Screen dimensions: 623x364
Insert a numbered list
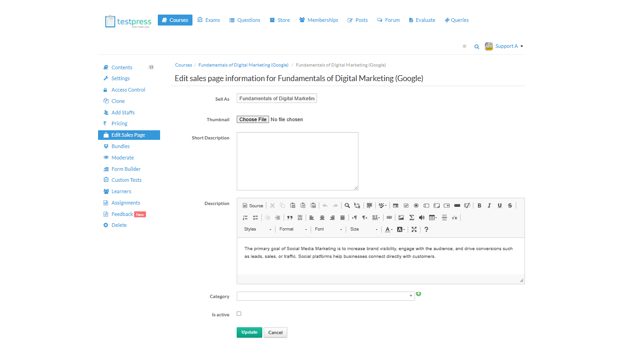click(x=245, y=218)
